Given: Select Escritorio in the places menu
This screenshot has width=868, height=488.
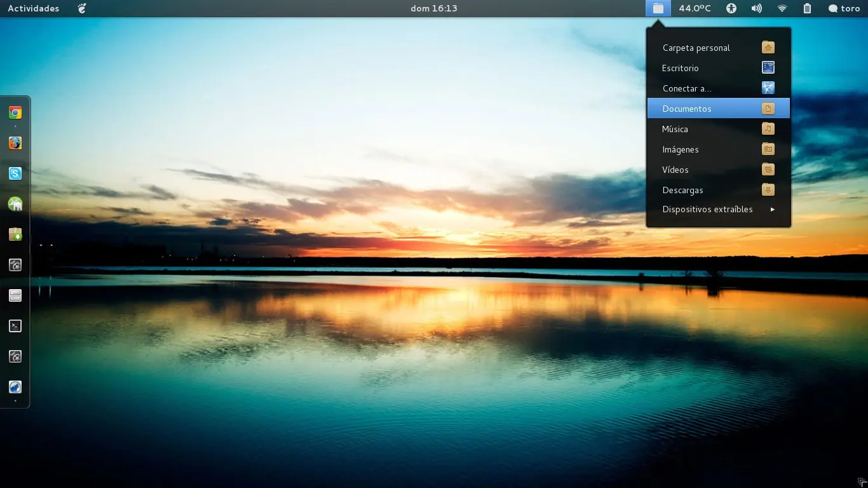Looking at the screenshot, I should click(x=719, y=68).
